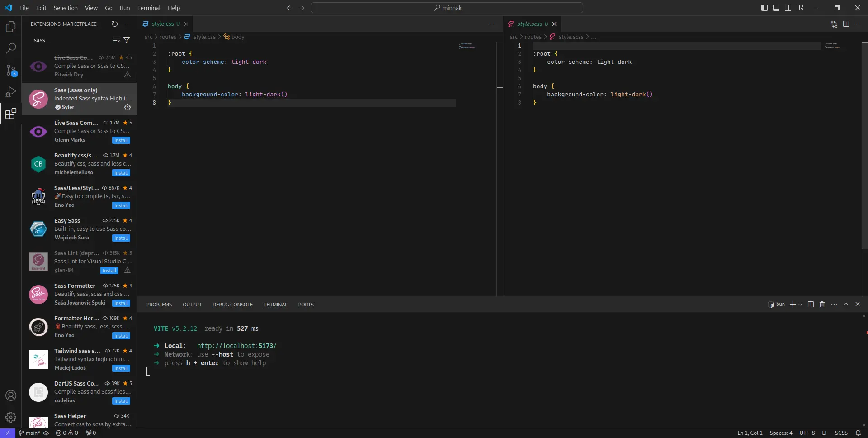Open the Run and Debug view

11,92
